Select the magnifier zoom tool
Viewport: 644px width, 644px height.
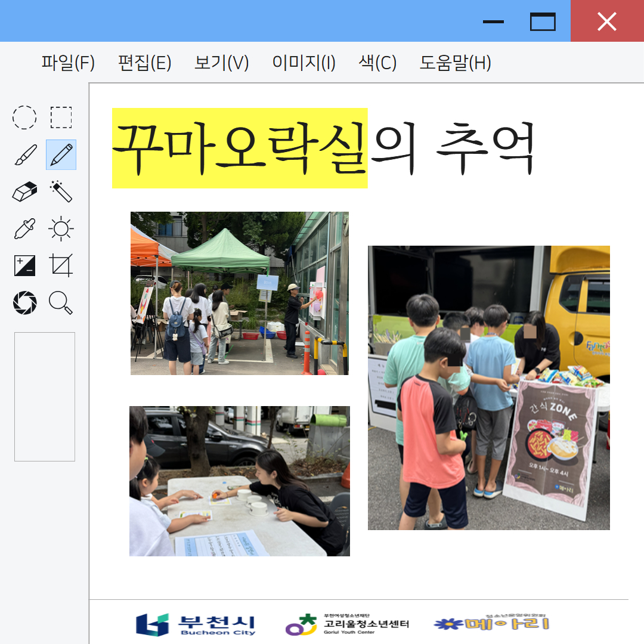click(61, 303)
